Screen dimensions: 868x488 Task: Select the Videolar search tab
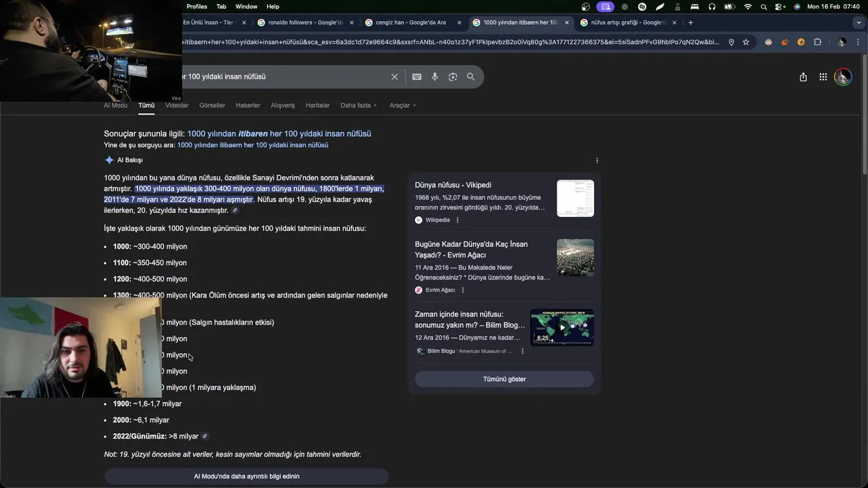[x=177, y=105]
